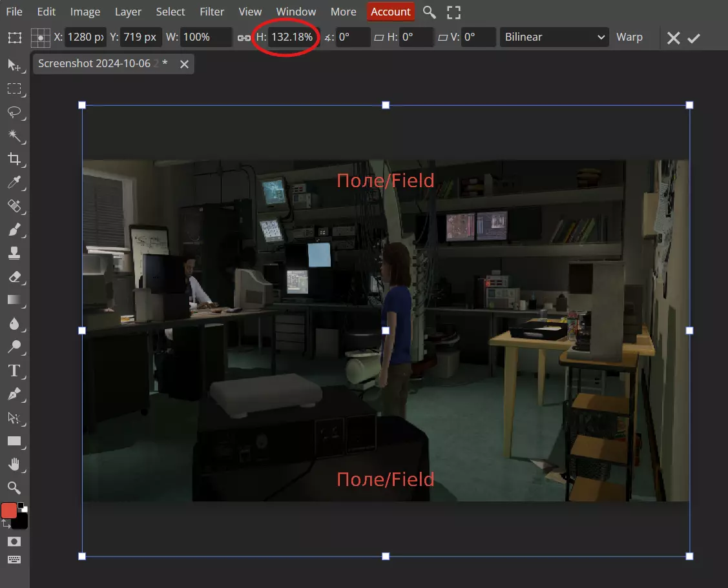This screenshot has width=728, height=588.
Task: Open the Layer menu
Action: pos(128,12)
